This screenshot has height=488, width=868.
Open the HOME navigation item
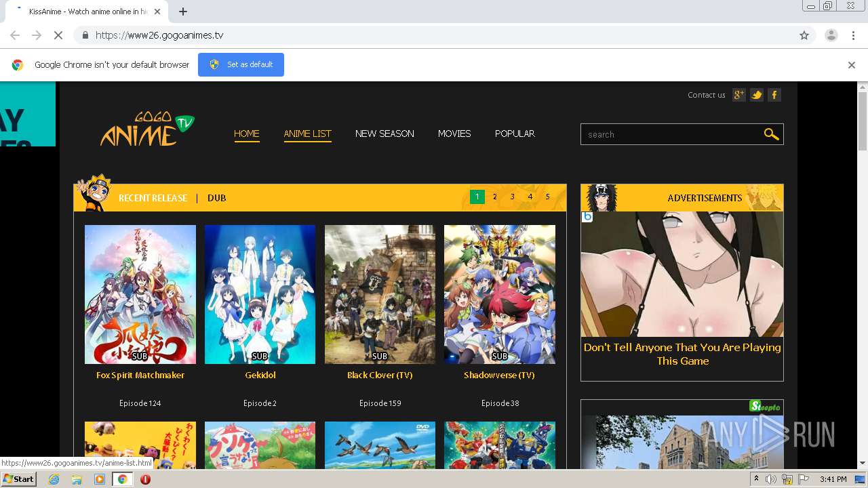(x=247, y=134)
